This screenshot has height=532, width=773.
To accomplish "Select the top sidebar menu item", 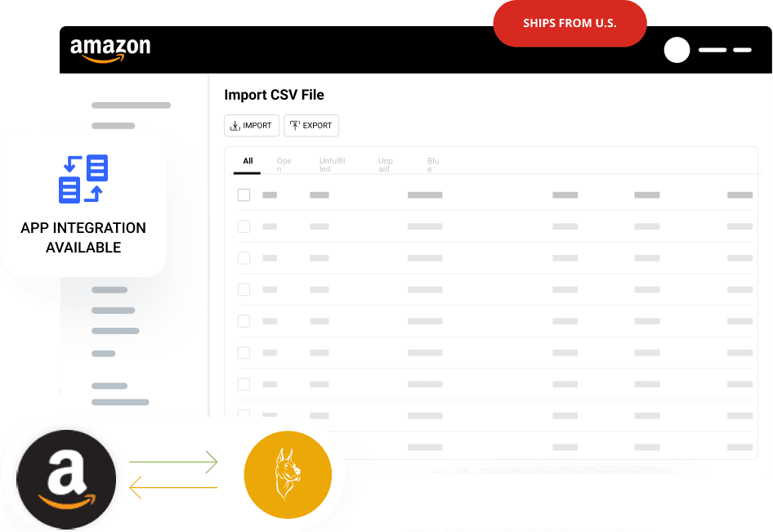I will (x=131, y=105).
